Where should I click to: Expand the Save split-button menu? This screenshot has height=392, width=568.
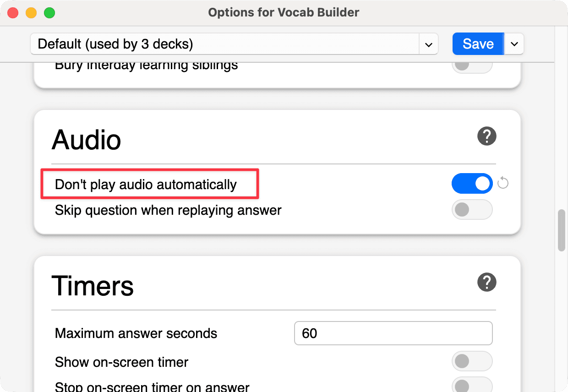514,44
